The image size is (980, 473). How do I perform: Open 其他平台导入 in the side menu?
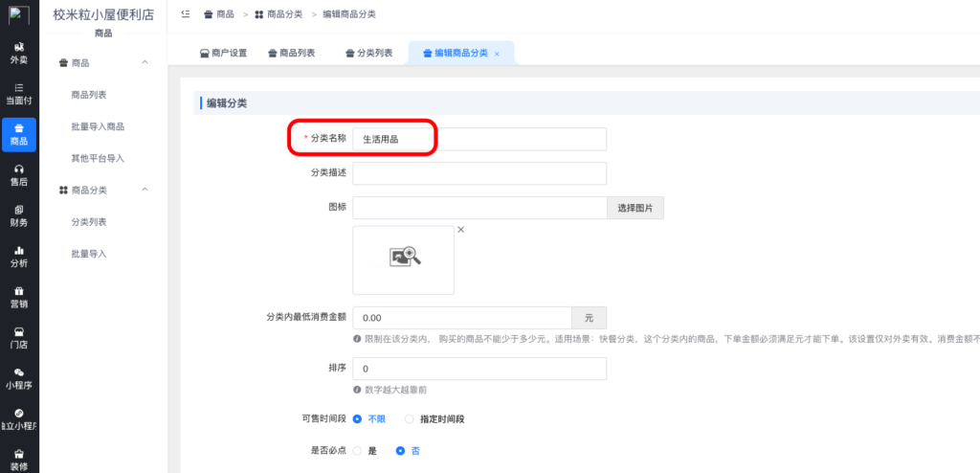coord(98,158)
